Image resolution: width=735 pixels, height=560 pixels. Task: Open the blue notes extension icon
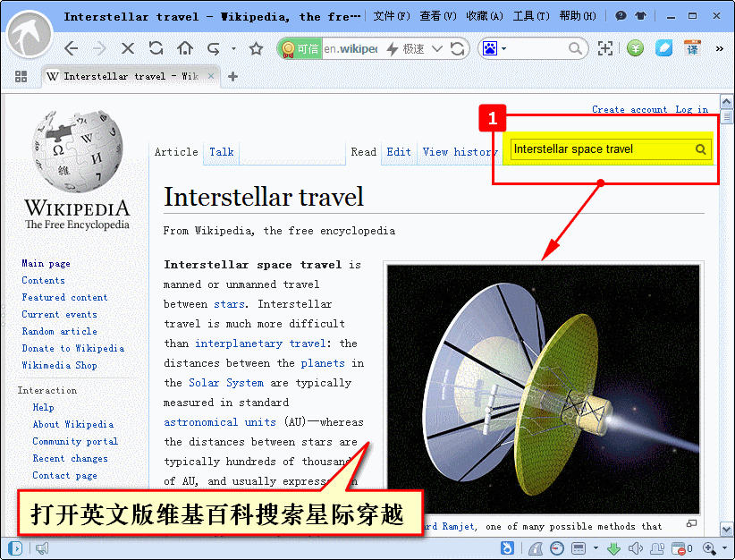(663, 47)
